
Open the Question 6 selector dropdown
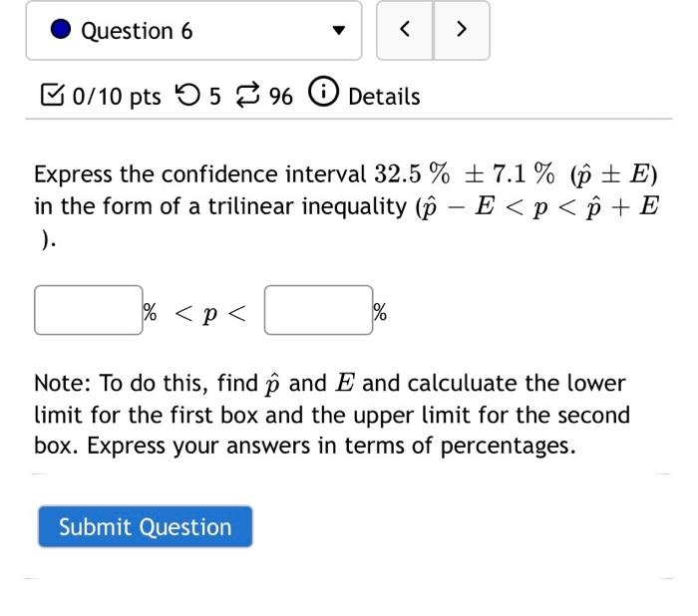coord(193,30)
